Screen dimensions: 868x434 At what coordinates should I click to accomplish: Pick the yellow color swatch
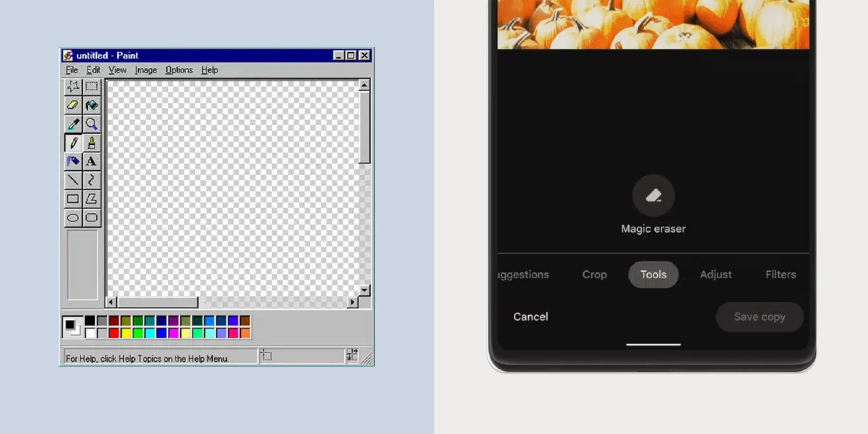point(126,333)
